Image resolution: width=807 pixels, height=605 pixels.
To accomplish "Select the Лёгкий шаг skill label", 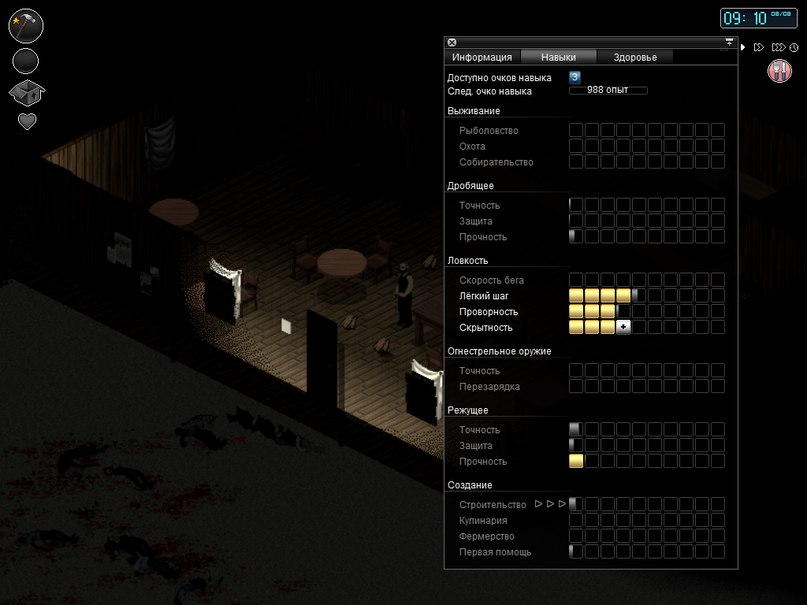I will pos(484,296).
